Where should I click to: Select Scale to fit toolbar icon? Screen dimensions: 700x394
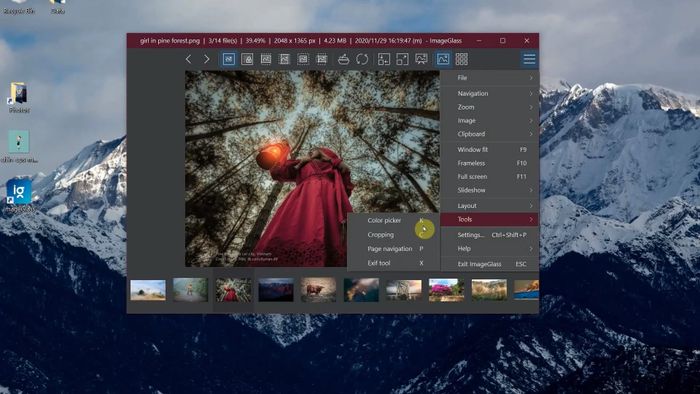click(303, 59)
